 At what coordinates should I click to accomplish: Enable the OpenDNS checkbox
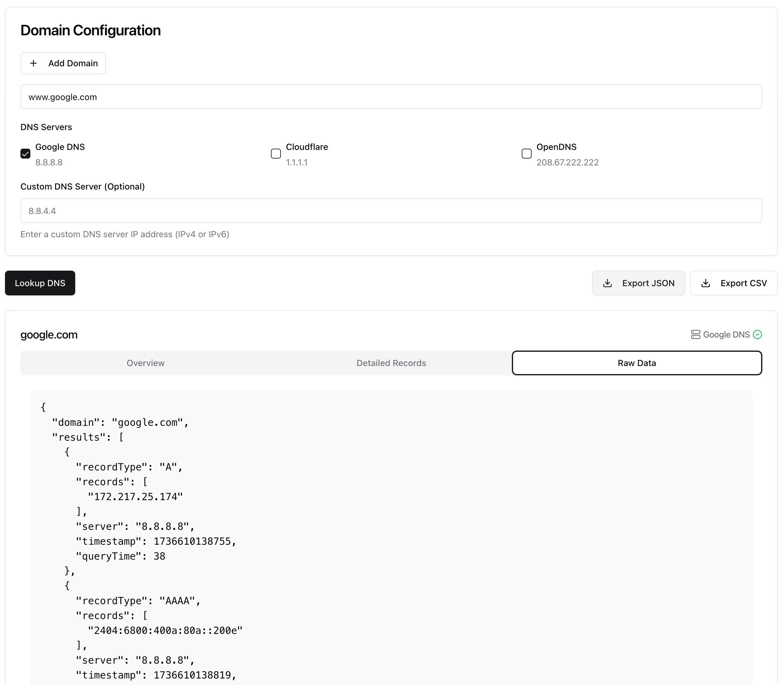(526, 154)
